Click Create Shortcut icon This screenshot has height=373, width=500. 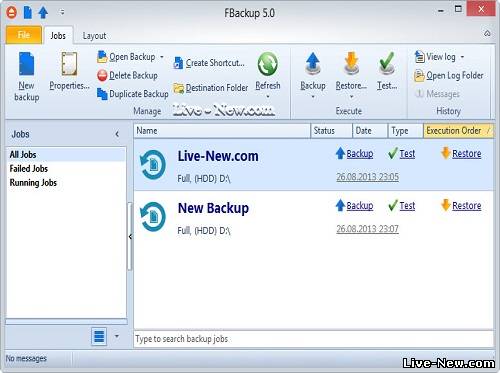tap(178, 63)
